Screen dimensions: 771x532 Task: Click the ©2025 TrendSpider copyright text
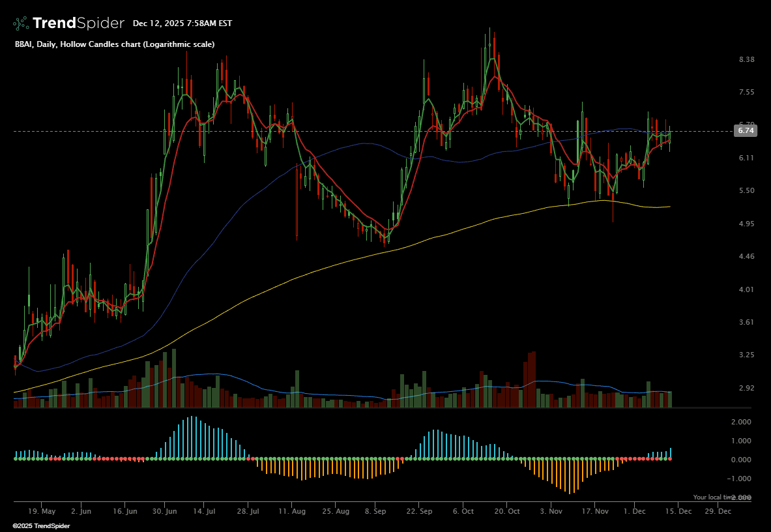[41, 525]
